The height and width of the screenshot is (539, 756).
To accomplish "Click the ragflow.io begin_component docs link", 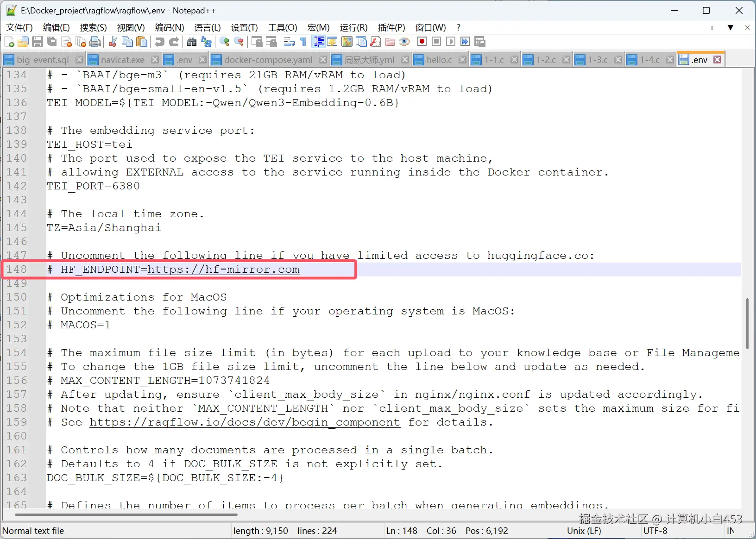I will 245,422.
